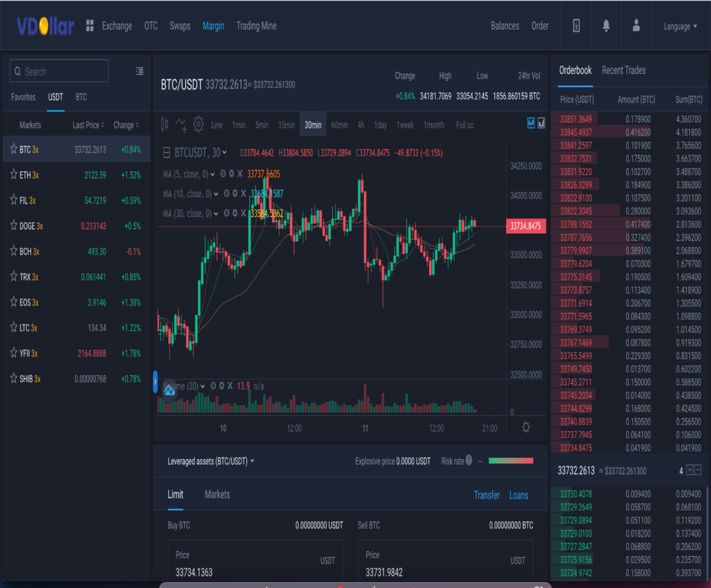Favorite DOGE with its star icon
The height and width of the screenshot is (588, 711).
[x=14, y=226]
